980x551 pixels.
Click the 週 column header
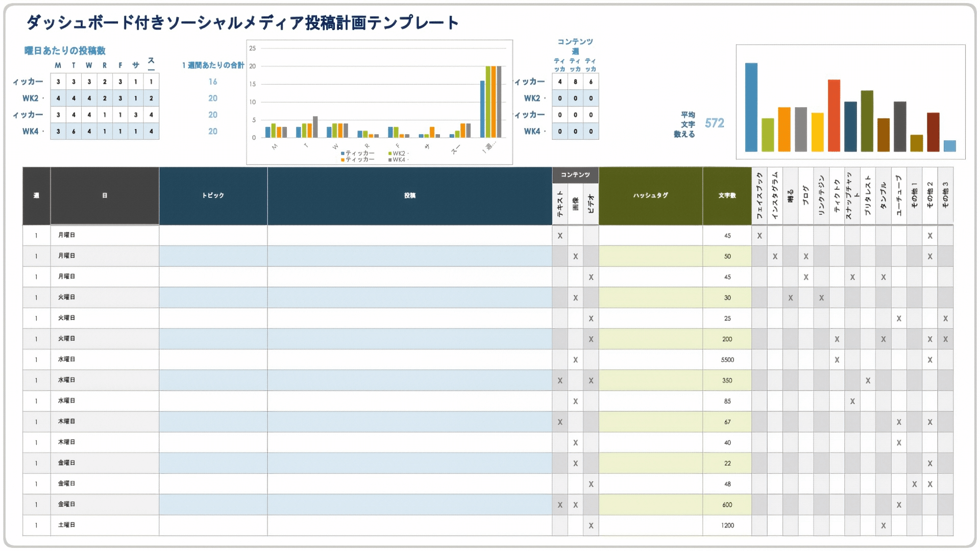36,196
